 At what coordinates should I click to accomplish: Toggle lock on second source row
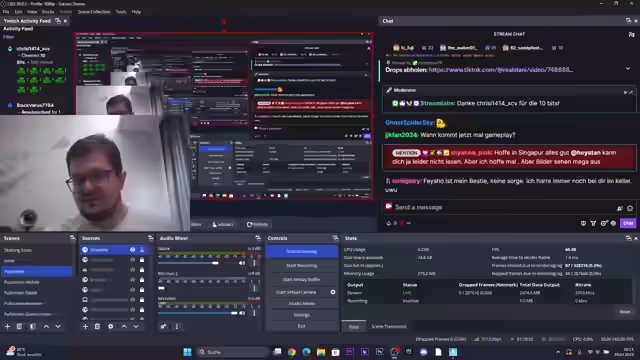(x=142, y=260)
